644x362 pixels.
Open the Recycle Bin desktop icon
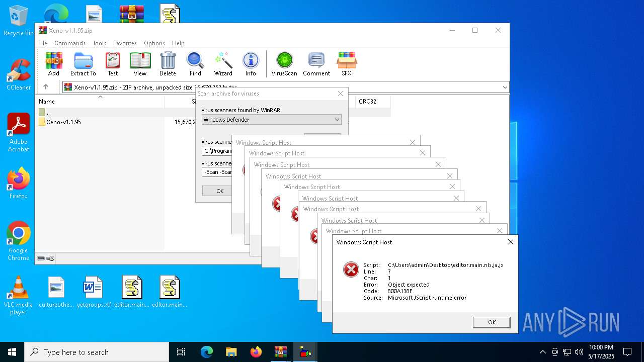18,21
